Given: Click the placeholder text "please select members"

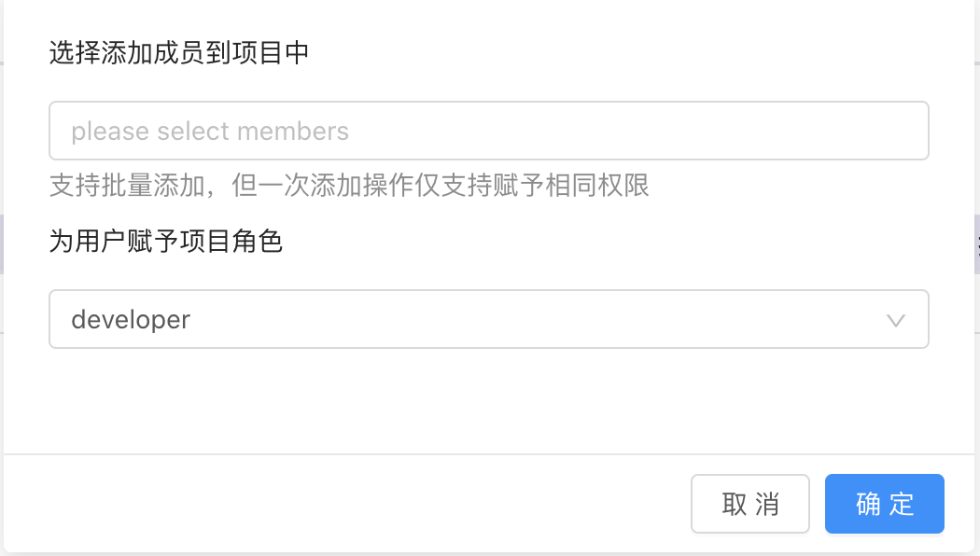Looking at the screenshot, I should click(x=210, y=132).
